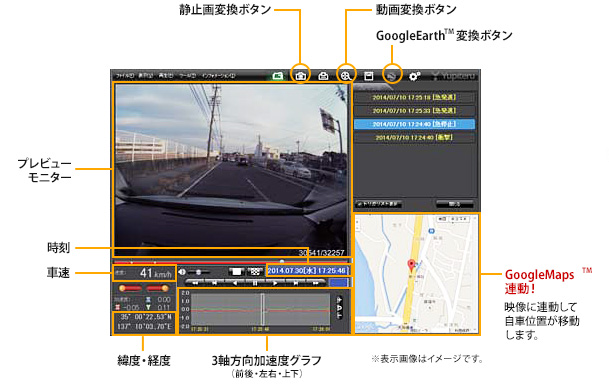Switch the map to 地図 view
This screenshot has width=609, height=388.
point(442,219)
